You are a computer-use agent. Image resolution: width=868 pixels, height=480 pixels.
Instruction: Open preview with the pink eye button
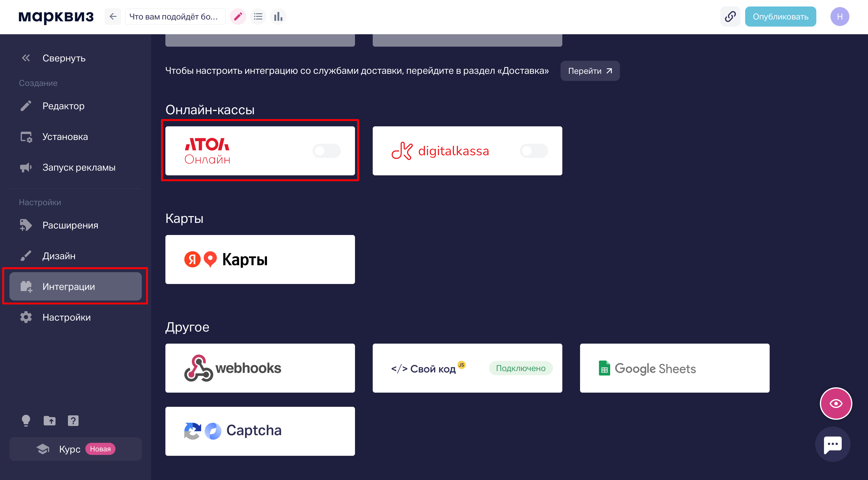point(836,403)
